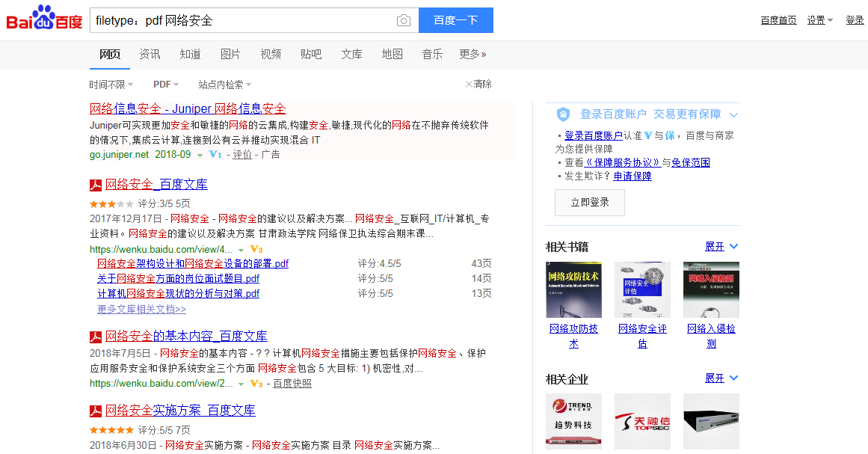Open 《保障服务协议》 link
The image size is (868, 454).
tap(623, 163)
